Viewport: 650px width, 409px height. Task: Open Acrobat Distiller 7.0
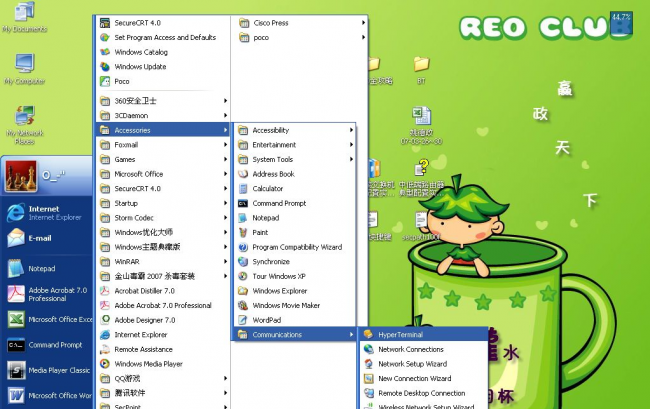click(x=162, y=291)
